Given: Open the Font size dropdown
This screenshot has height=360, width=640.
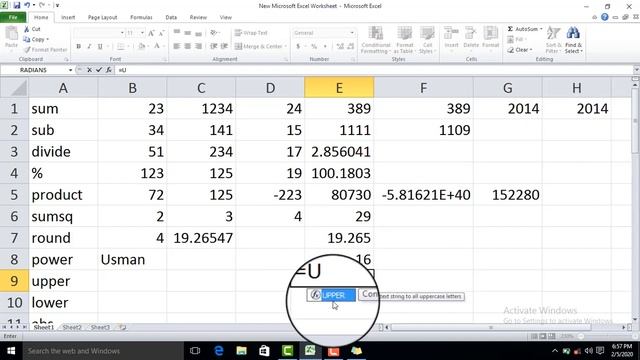Looking at the screenshot, I should point(142,33).
